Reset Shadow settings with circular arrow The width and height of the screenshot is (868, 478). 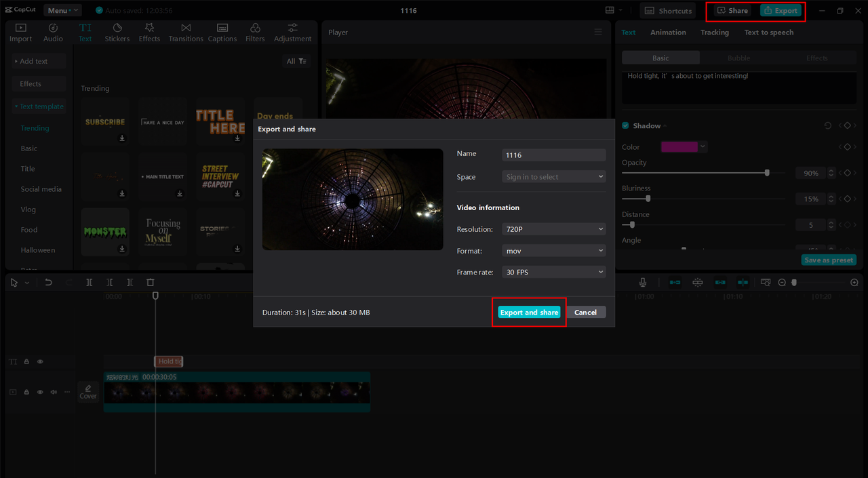(828, 125)
